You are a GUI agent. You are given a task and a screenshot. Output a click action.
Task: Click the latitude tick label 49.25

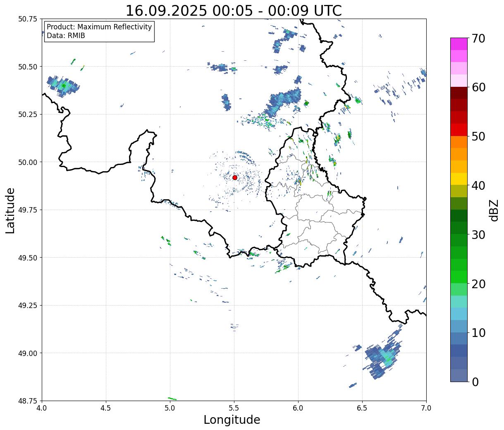pos(28,306)
